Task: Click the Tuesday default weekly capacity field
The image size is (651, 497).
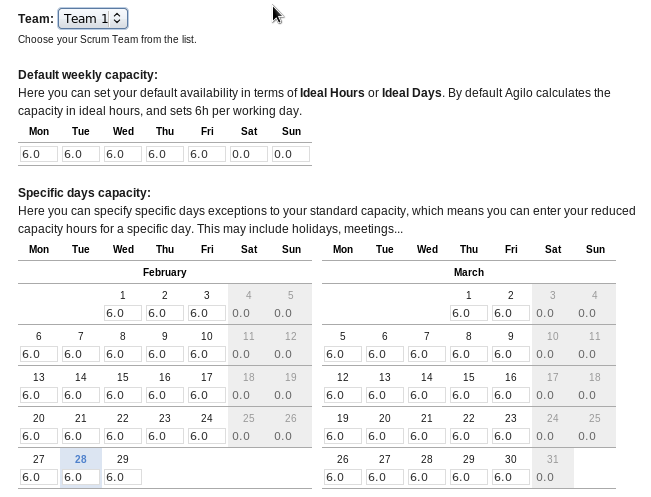Action: click(x=81, y=154)
